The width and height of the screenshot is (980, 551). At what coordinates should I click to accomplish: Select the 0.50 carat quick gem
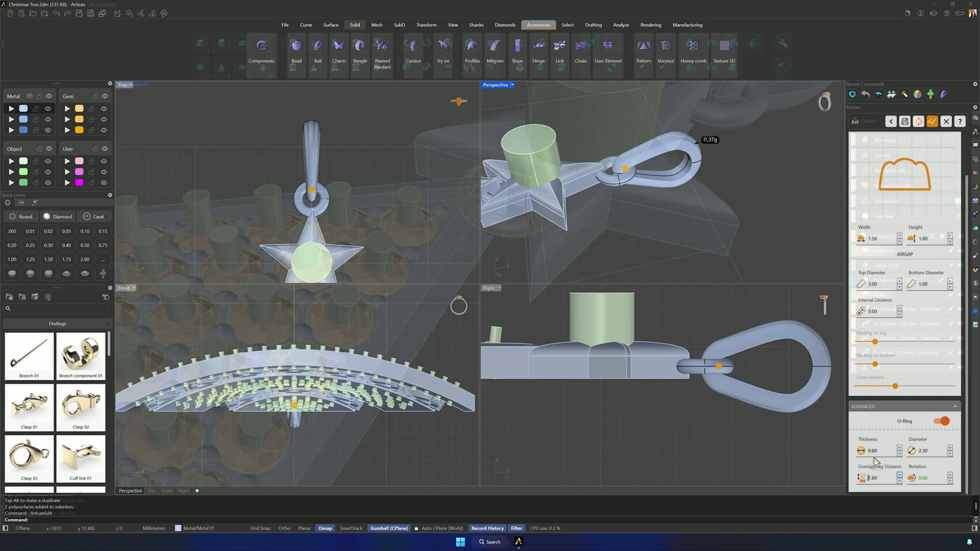pos(85,245)
